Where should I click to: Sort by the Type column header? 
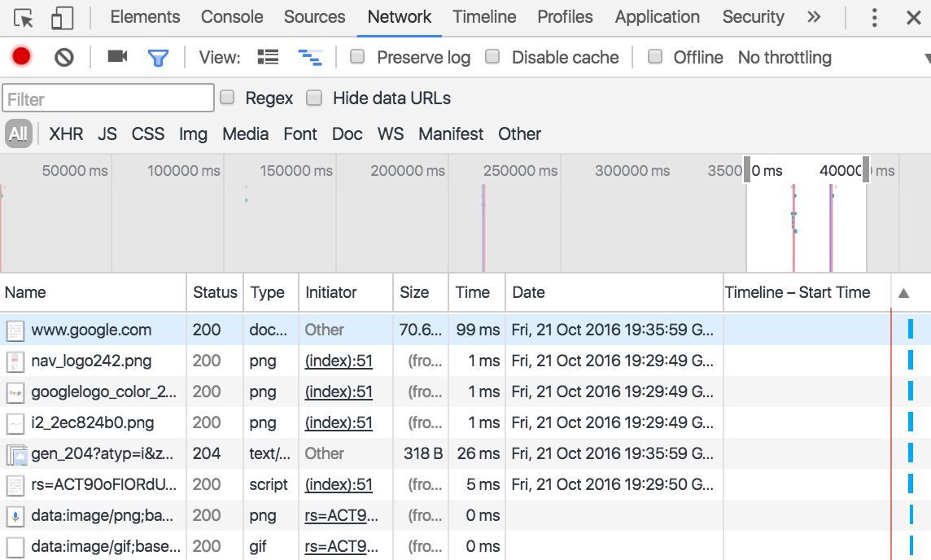tap(271, 292)
